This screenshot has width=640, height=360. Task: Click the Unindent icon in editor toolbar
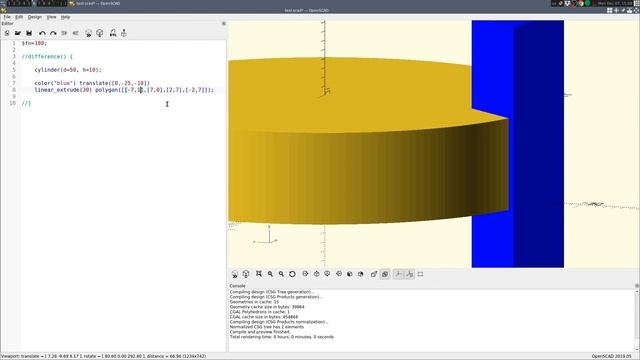(64, 33)
